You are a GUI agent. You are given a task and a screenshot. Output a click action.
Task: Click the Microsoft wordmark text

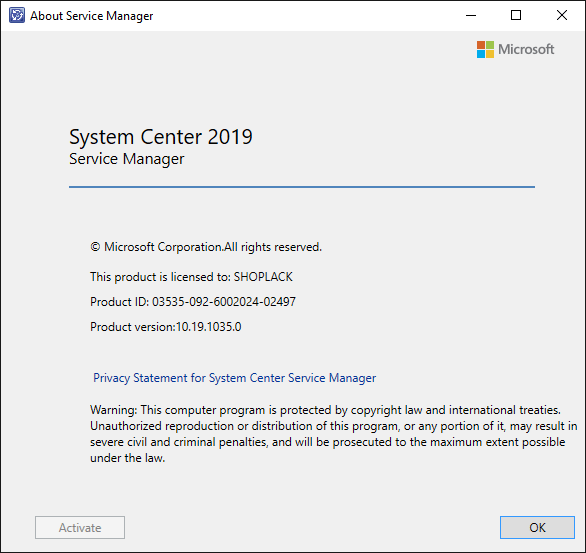pos(526,49)
